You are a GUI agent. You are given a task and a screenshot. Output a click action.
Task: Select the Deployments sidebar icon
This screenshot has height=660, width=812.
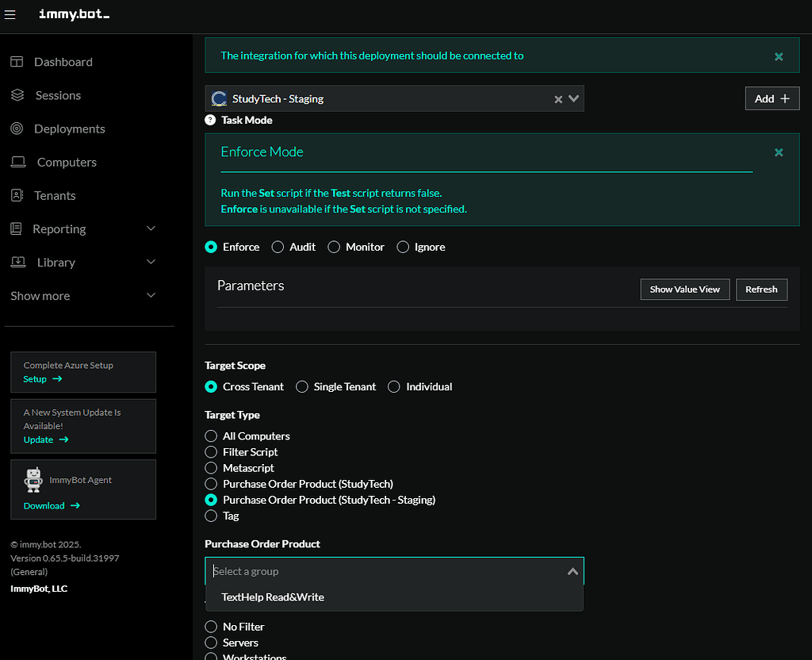(x=17, y=128)
